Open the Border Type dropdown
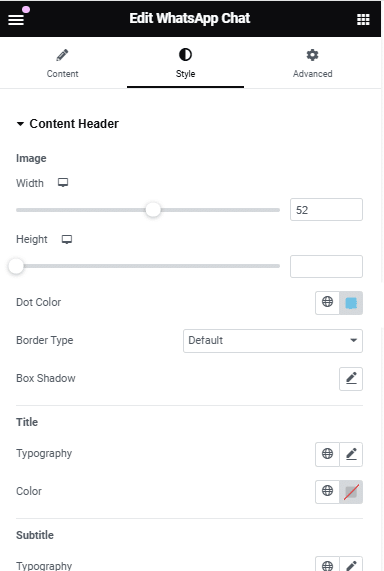Image resolution: width=384 pixels, height=571 pixels. point(273,340)
